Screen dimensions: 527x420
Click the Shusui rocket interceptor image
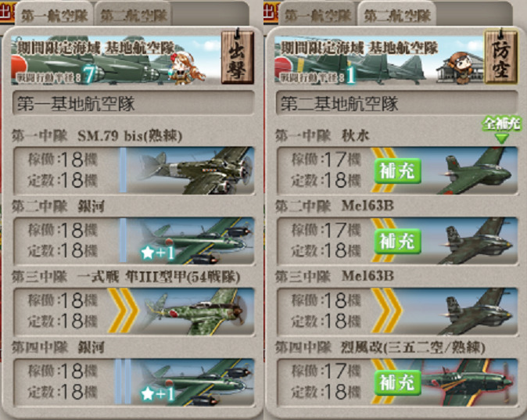coord(477,171)
